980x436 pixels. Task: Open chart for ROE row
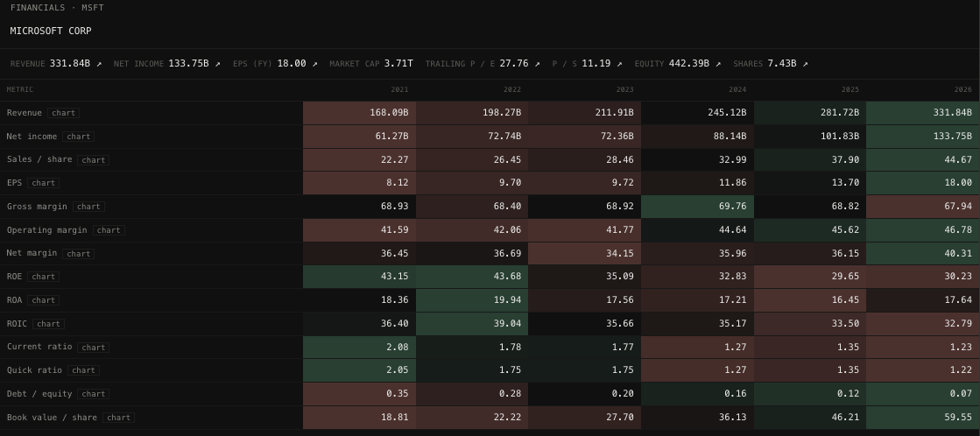point(43,277)
